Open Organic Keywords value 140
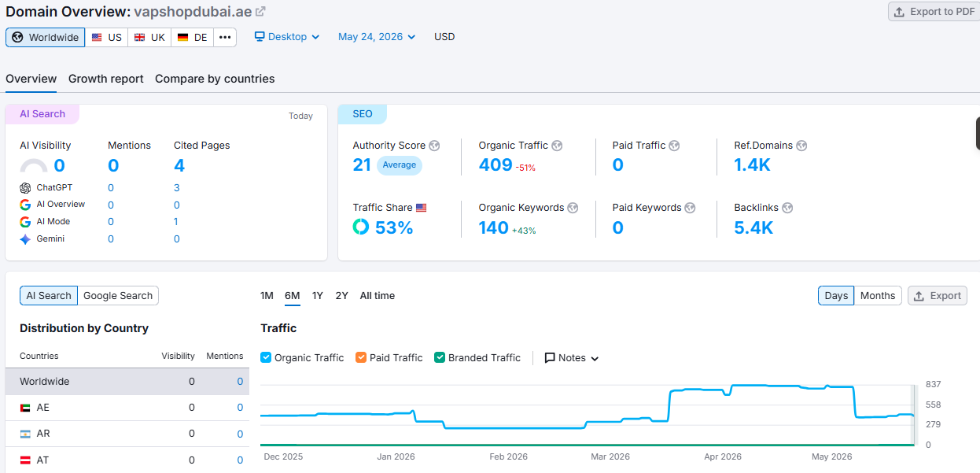This screenshot has width=980, height=473. coord(494,228)
